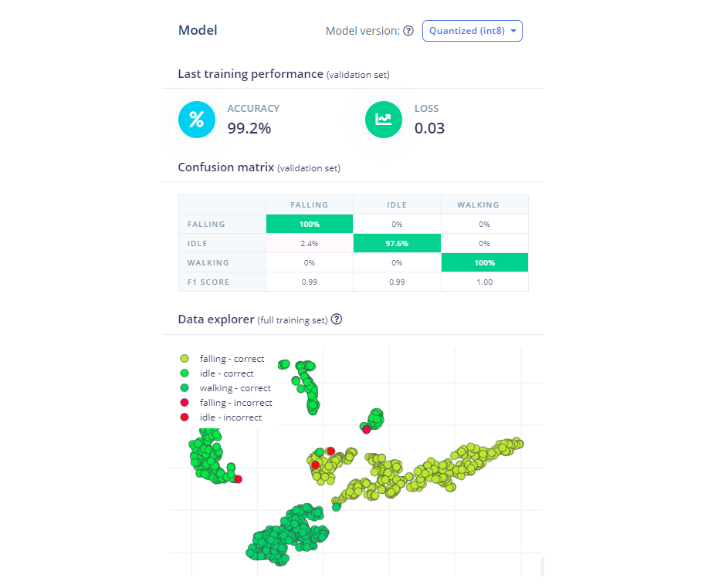Click the help icon beside Model version
Screen dimensions: 701x588
coord(408,31)
